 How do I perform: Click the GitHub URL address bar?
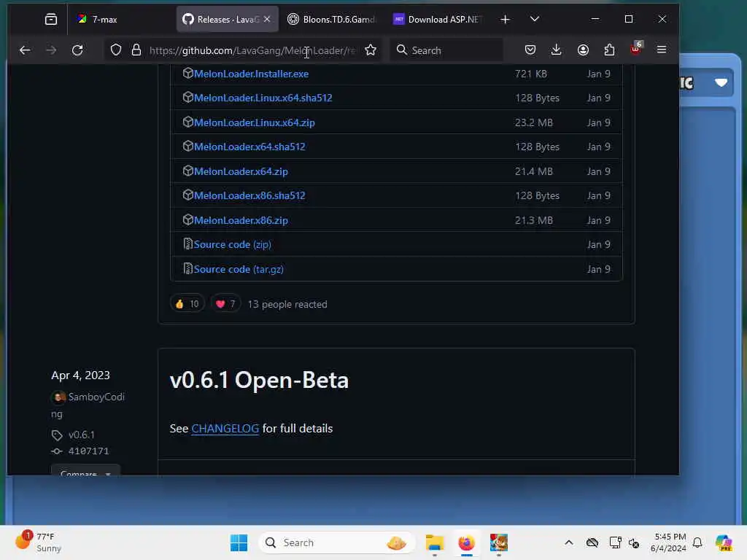point(252,50)
